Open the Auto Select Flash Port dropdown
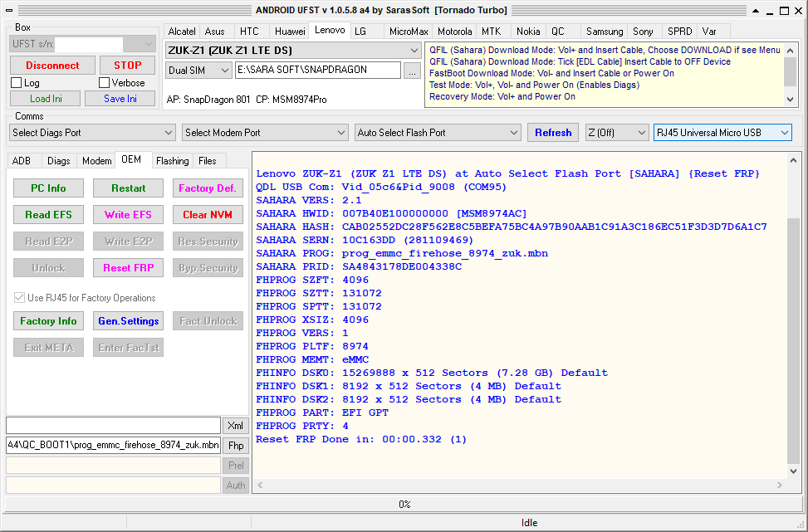Viewport: 808px width, 532px height. click(438, 132)
